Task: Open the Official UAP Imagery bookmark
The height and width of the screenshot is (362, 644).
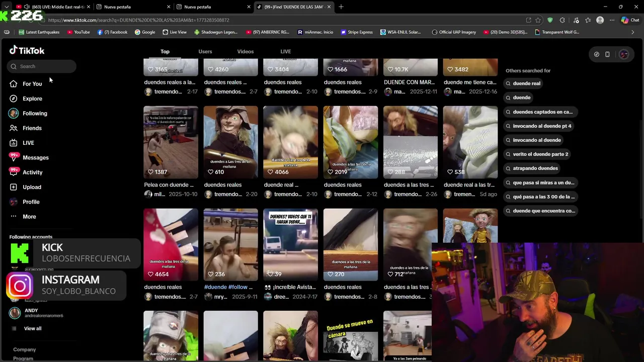Action: click(454, 32)
